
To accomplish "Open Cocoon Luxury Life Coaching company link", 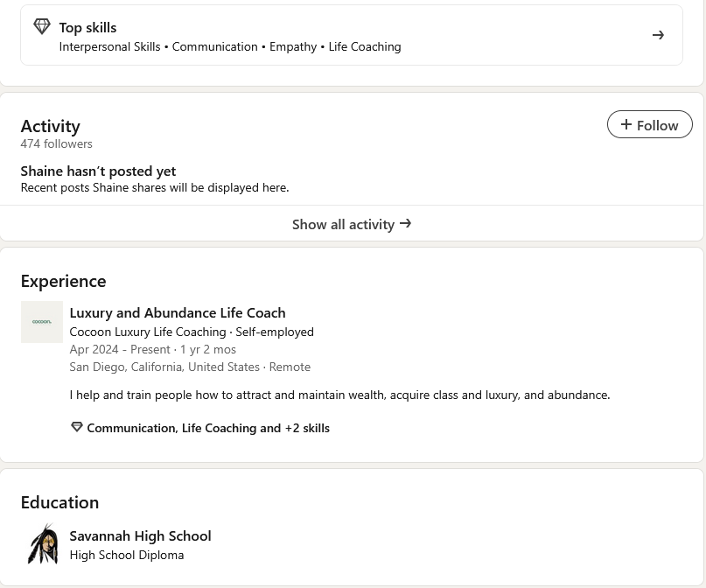I will tap(148, 332).
